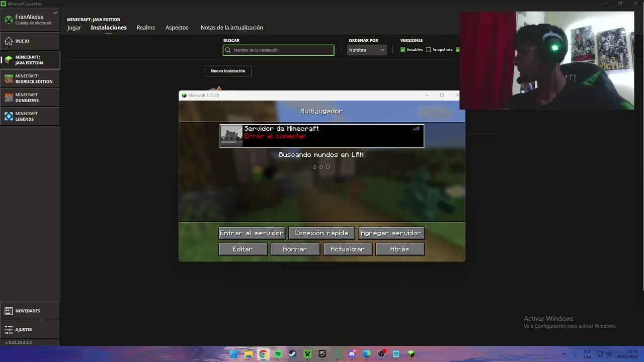Switch to the Instalaciones tab
The image size is (644, 362).
click(x=109, y=28)
